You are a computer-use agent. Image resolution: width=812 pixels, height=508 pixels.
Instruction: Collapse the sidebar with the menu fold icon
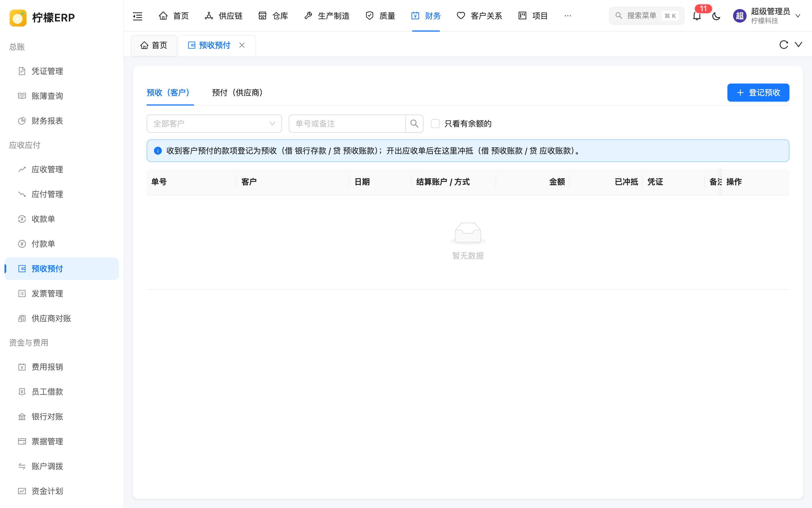tap(138, 16)
